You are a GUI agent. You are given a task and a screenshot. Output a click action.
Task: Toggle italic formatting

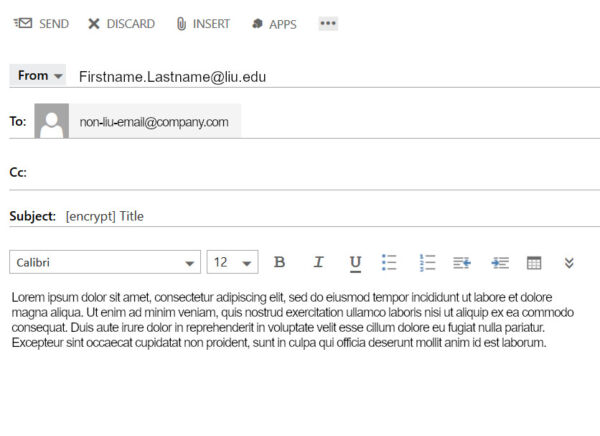click(318, 262)
